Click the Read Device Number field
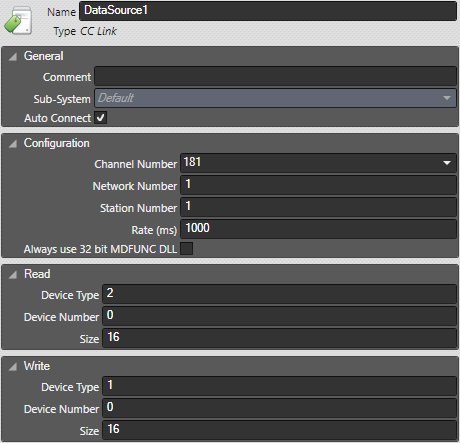This screenshot has height=443, width=460. [x=279, y=316]
